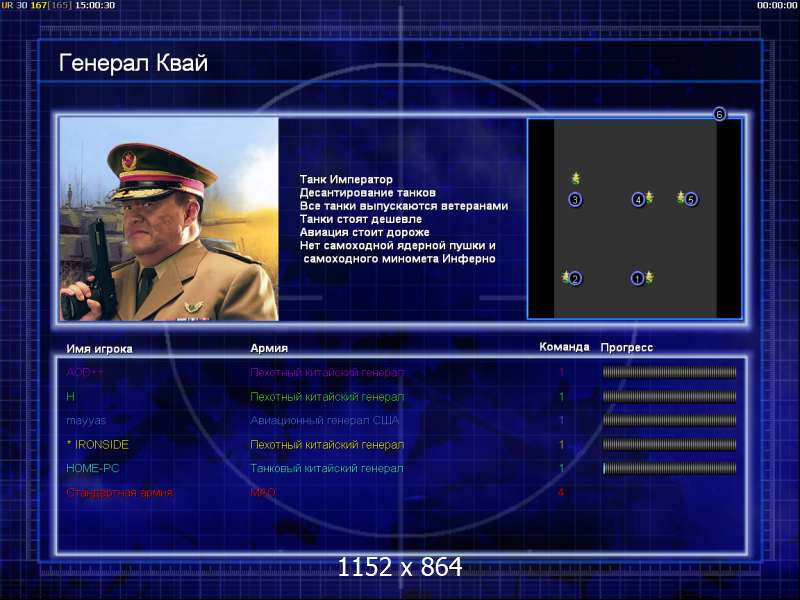
Task: Click "самоходного миномета Инферно" line
Action: (399, 259)
